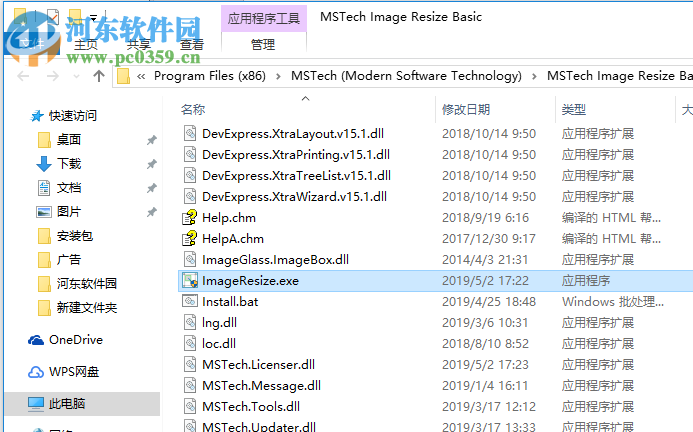Navigate to MSTech (Modern Software Technology) breadcrumb
The width and height of the screenshot is (693, 432).
[x=406, y=76]
